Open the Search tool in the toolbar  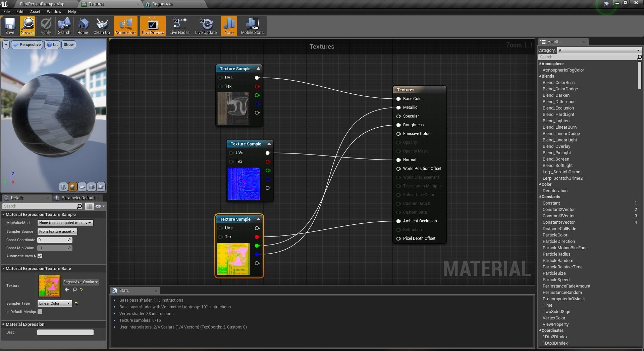click(x=64, y=26)
